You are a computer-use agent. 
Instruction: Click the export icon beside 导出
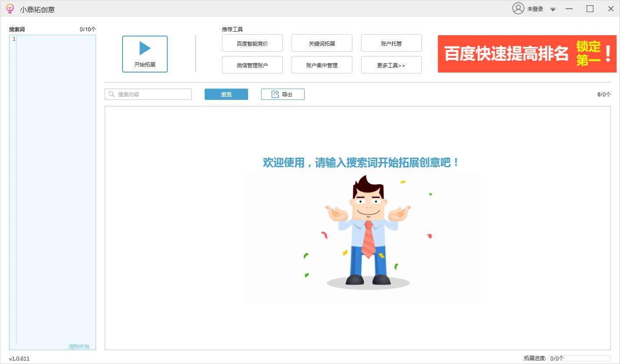tap(275, 94)
